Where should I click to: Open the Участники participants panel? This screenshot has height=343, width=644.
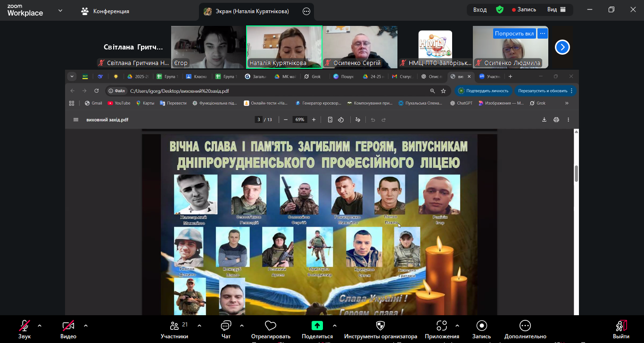tap(174, 329)
